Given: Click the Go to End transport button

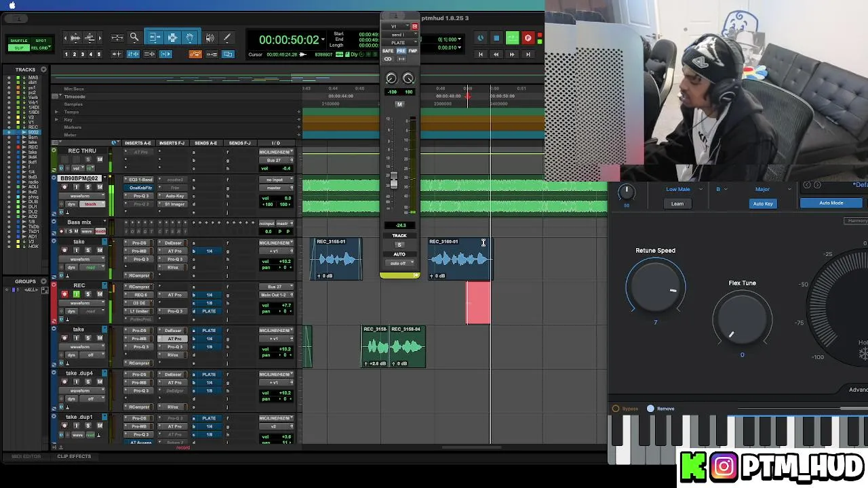Looking at the screenshot, I should pyautogui.click(x=528, y=54).
